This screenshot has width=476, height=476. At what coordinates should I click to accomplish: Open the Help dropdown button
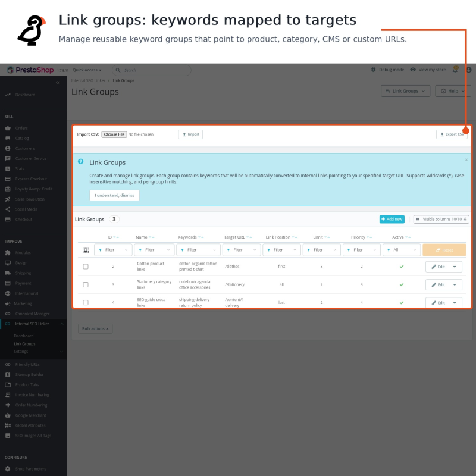point(453,91)
